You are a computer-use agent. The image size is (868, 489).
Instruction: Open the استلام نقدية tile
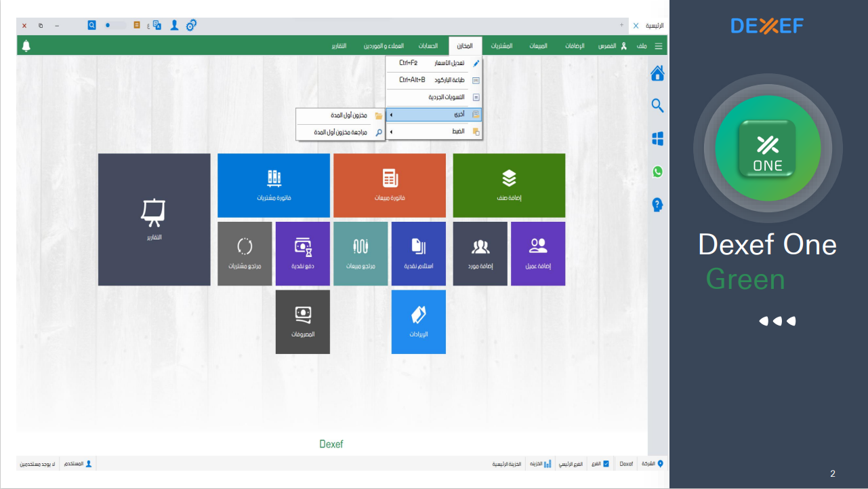tap(419, 254)
